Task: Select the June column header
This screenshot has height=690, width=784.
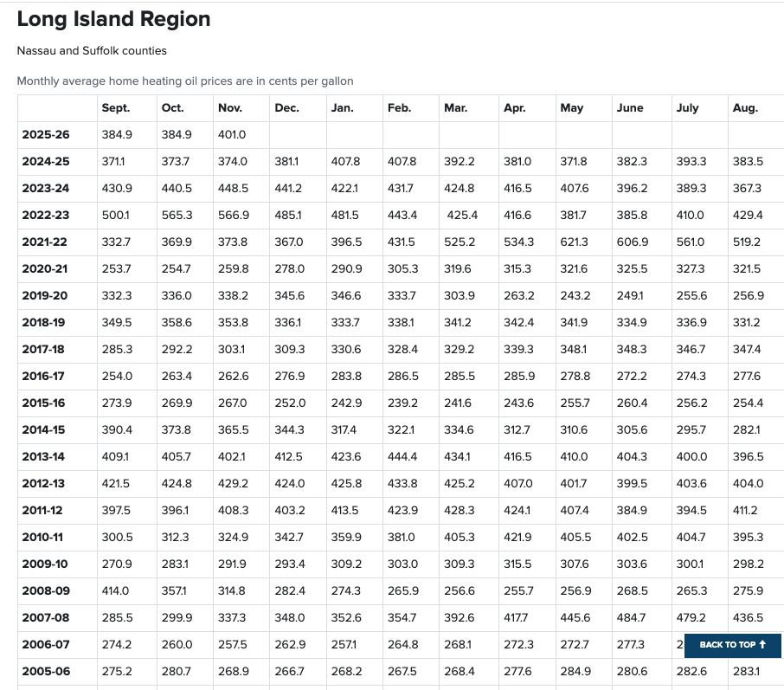Action: 629,108
